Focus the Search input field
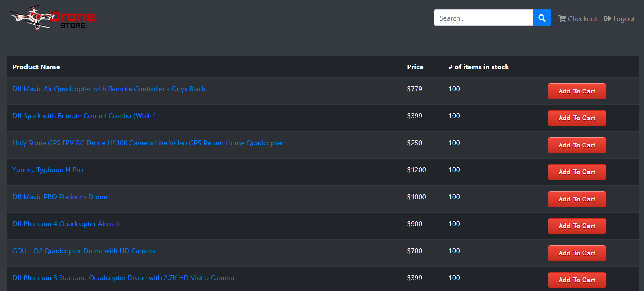 pyautogui.click(x=483, y=18)
